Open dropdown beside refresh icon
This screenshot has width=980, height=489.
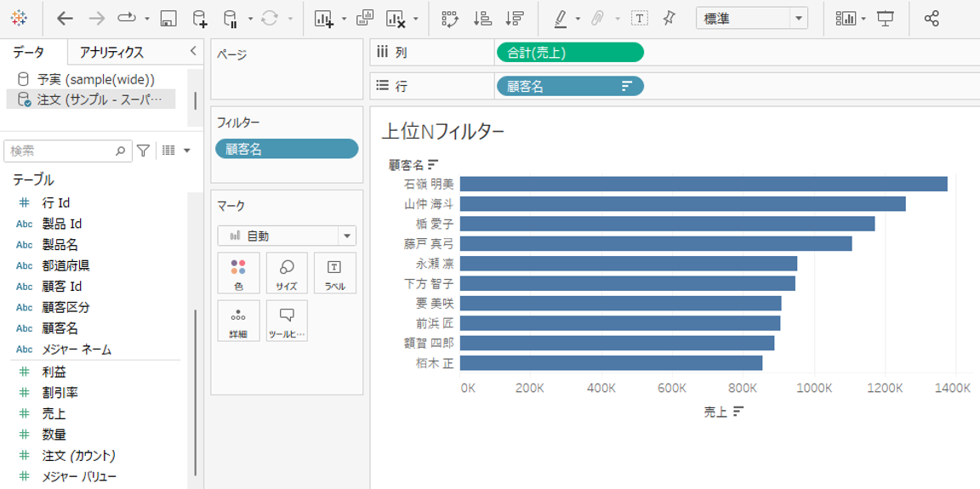click(290, 19)
